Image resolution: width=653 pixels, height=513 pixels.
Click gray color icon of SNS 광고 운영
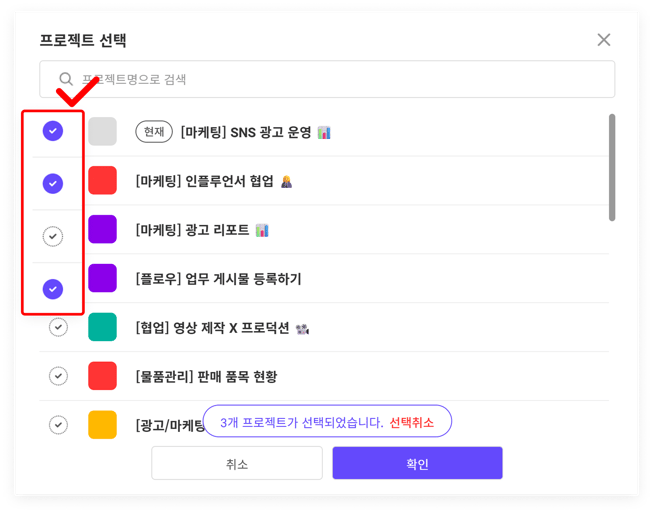[x=102, y=132]
